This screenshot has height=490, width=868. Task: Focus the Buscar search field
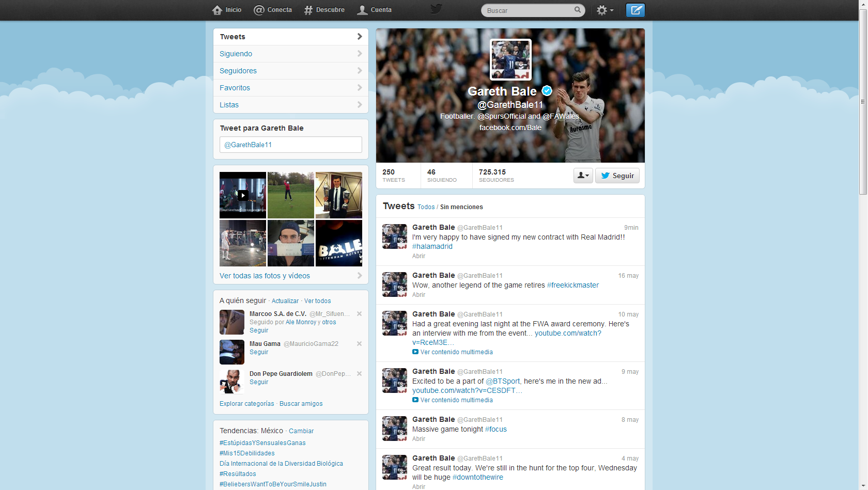(x=528, y=10)
